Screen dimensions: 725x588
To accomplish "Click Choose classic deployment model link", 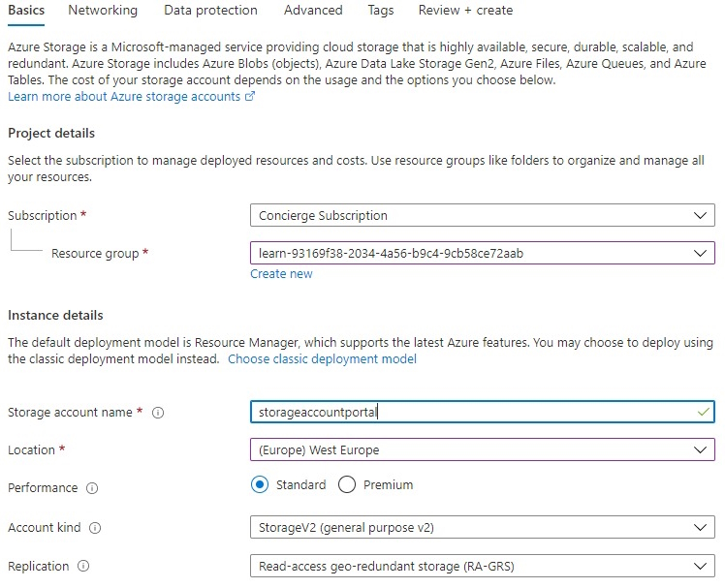I will click(322, 359).
